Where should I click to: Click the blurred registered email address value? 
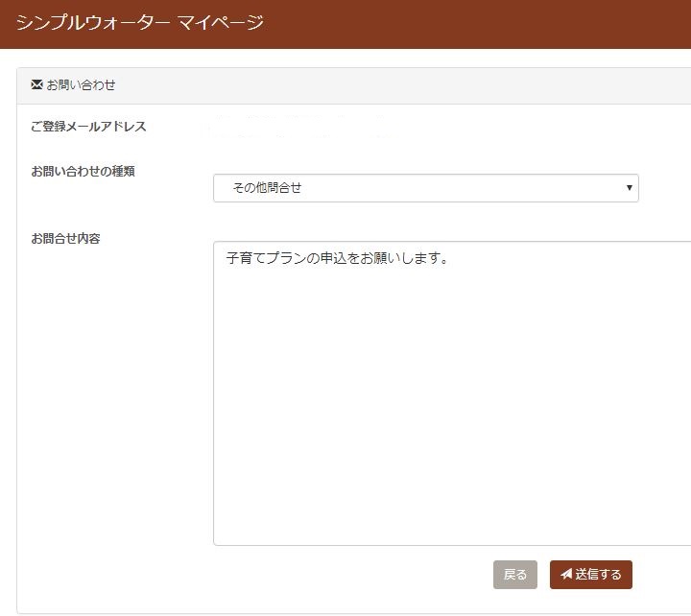(298, 127)
